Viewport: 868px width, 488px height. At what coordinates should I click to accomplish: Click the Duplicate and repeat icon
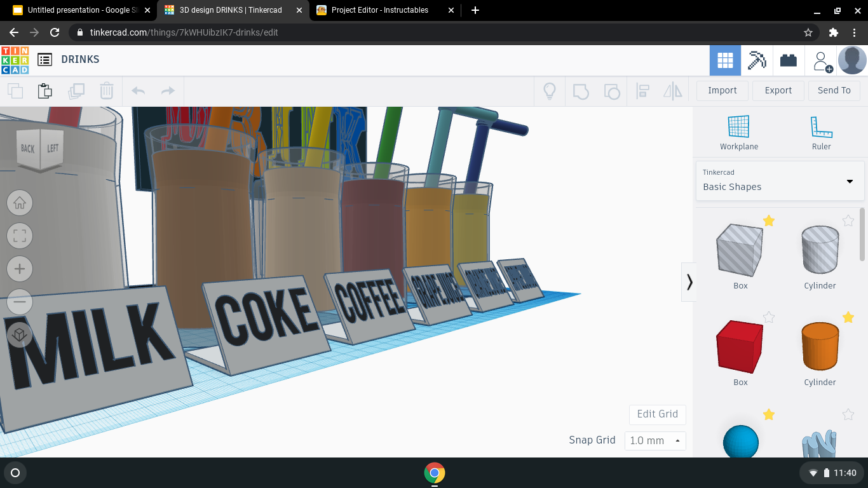[76, 91]
